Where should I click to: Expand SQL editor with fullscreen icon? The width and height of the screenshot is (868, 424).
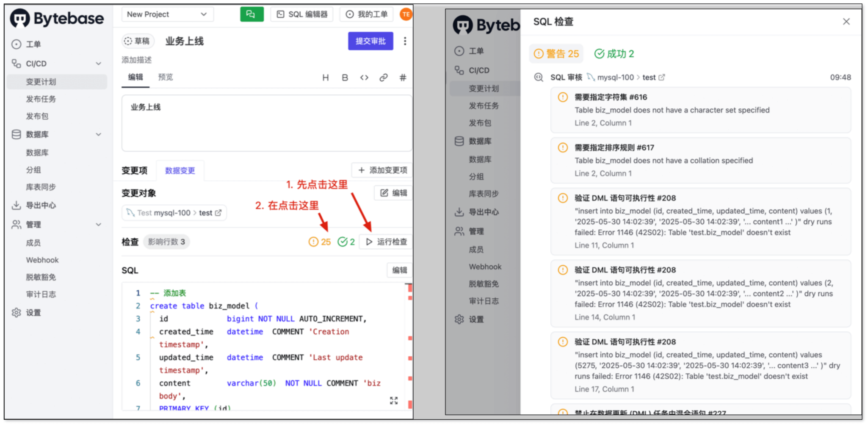coord(394,400)
